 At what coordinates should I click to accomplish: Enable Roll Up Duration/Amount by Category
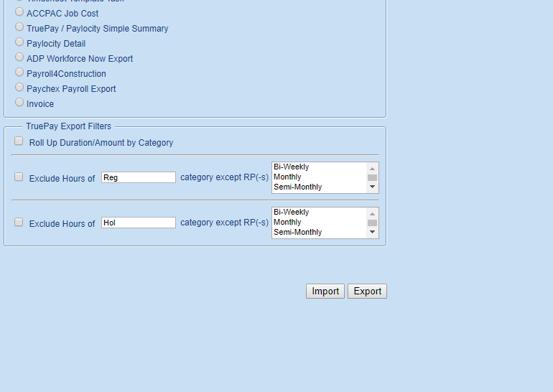pyautogui.click(x=19, y=141)
